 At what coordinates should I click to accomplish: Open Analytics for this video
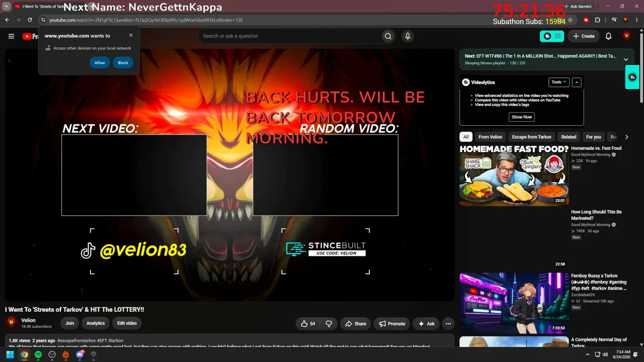96,323
